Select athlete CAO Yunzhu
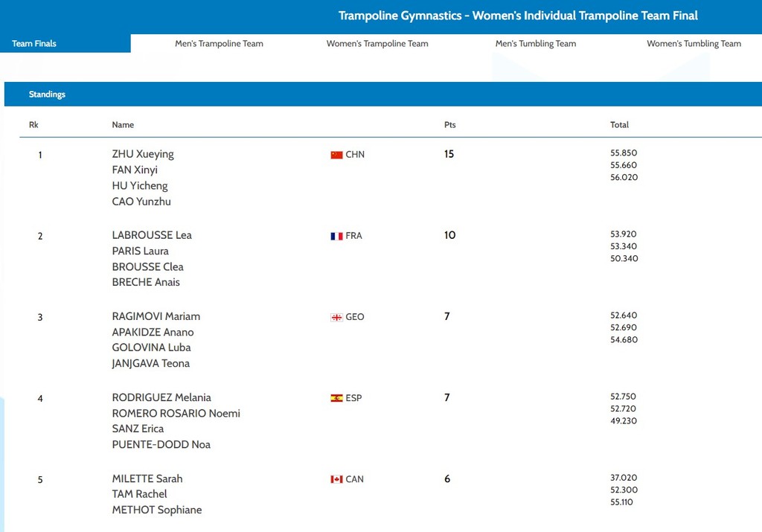Screen dimensions: 762x532 point(141,201)
